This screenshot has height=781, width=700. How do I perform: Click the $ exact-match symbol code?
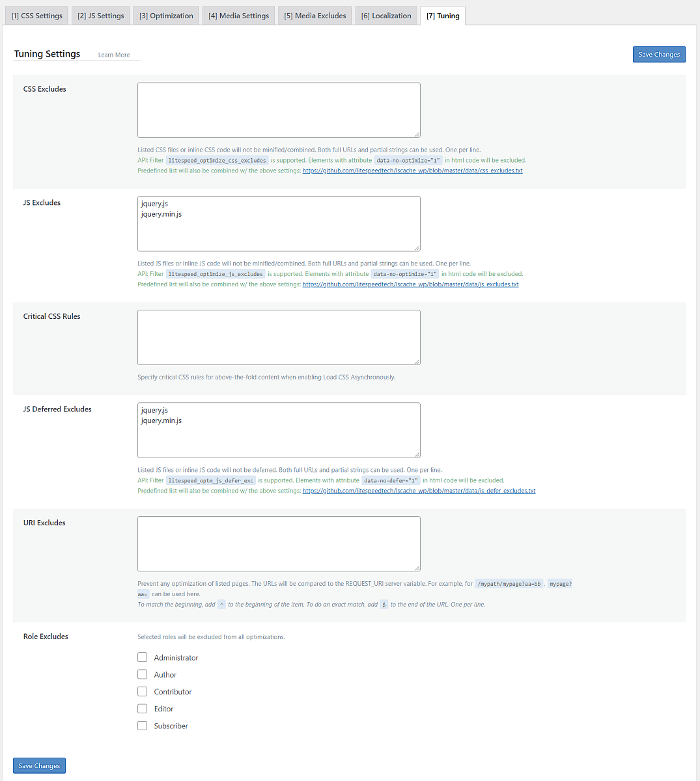click(384, 605)
